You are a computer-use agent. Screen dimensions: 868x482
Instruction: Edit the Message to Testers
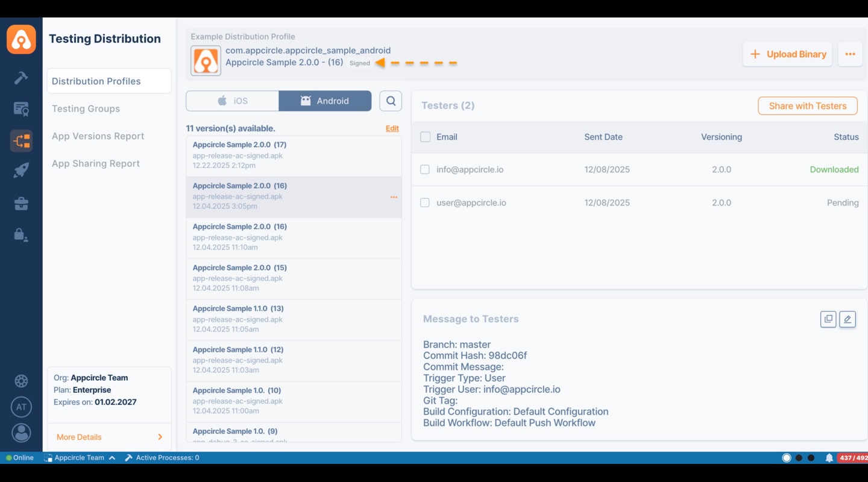tap(848, 319)
